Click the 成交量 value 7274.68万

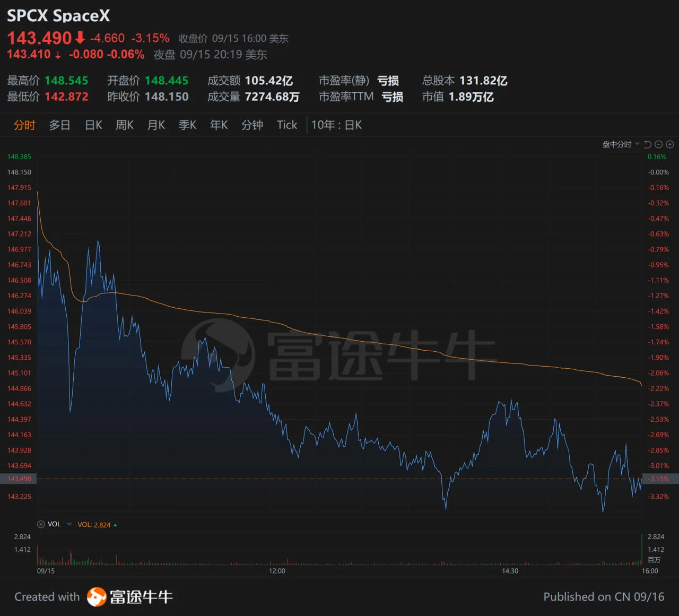click(272, 97)
